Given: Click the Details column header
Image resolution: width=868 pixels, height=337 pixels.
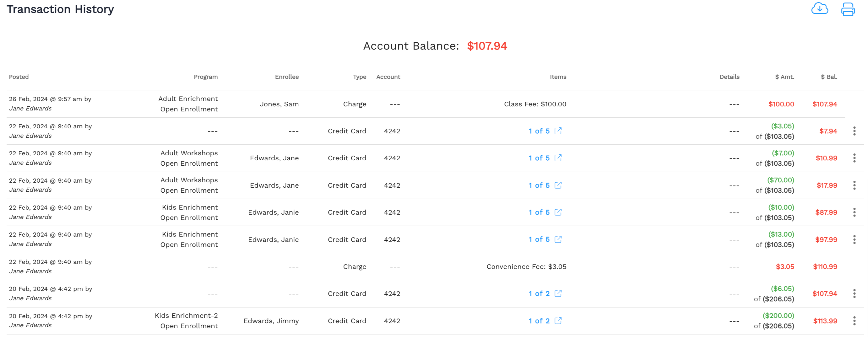Looking at the screenshot, I should (729, 77).
